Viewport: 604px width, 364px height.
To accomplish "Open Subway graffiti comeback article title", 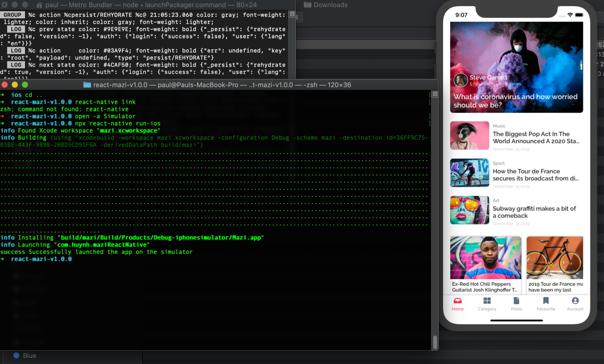I will click(534, 212).
